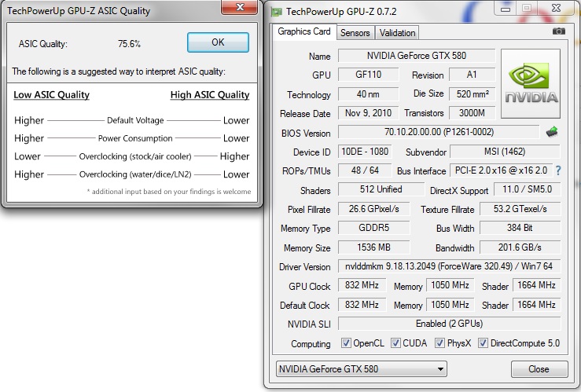This screenshot has width=581, height=392.
Task: Click OK in the ASIC Quality dialog
Action: click(x=218, y=42)
